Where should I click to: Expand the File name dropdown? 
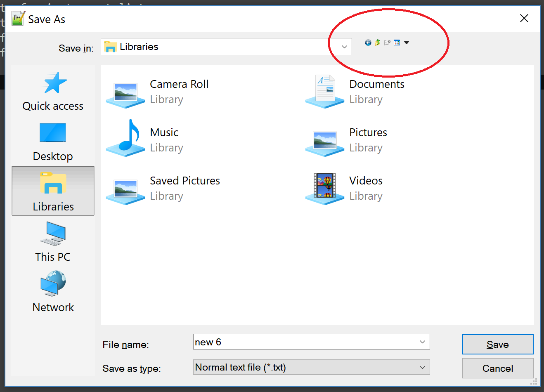point(422,342)
